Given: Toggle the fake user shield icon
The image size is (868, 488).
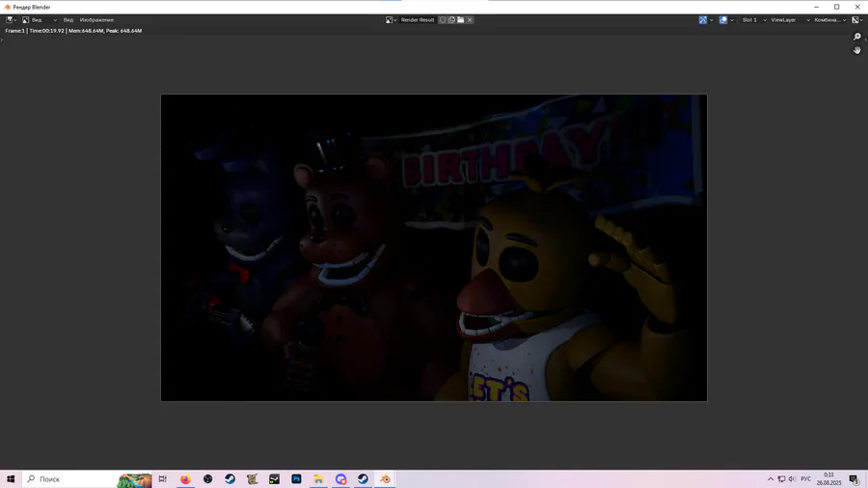Looking at the screenshot, I should [x=443, y=20].
